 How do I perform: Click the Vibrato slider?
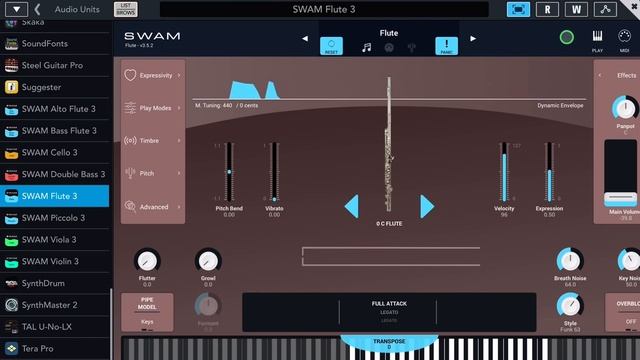[x=274, y=171]
